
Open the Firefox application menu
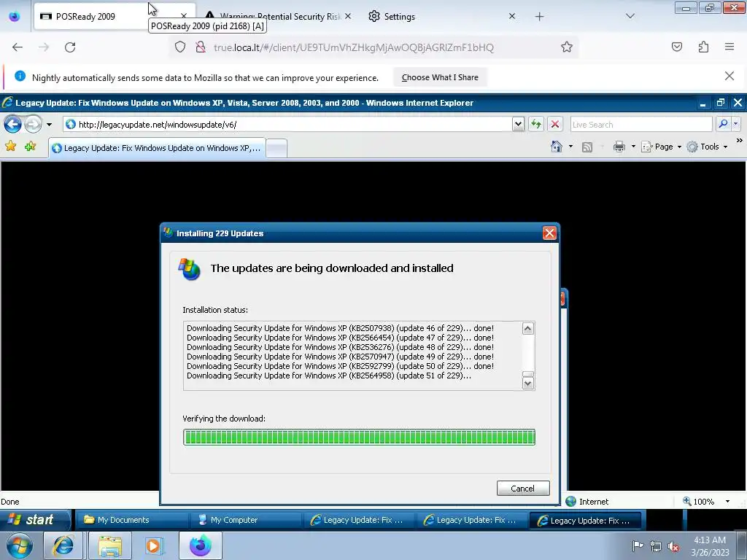click(729, 47)
